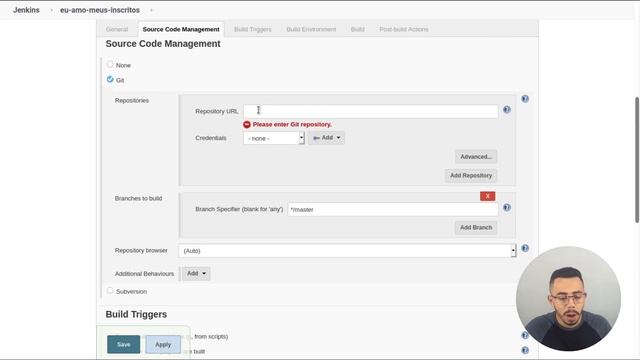Switch to the Build Triggers tab
640x360 pixels.
click(x=253, y=29)
